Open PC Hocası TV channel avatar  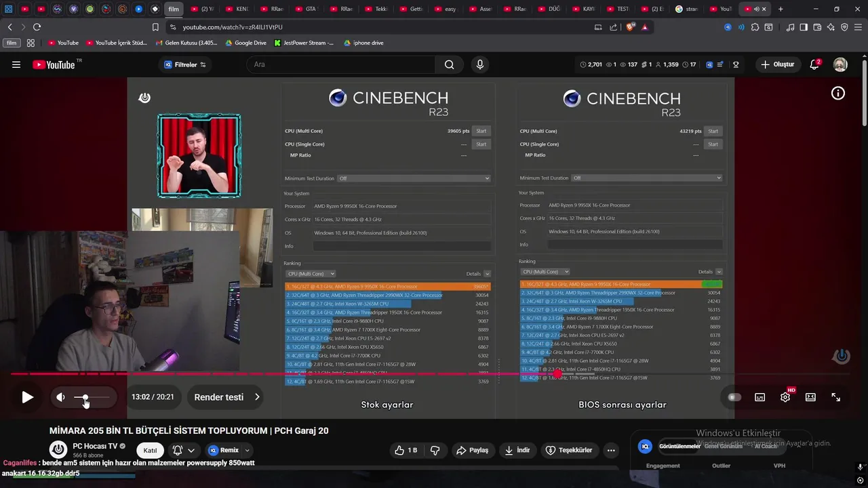coord(58,450)
